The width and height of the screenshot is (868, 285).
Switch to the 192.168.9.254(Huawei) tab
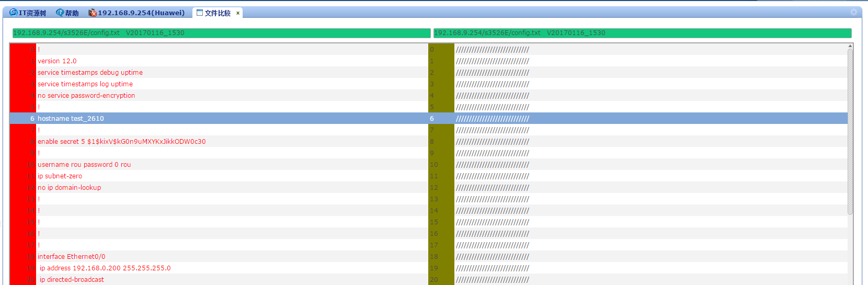tap(141, 13)
